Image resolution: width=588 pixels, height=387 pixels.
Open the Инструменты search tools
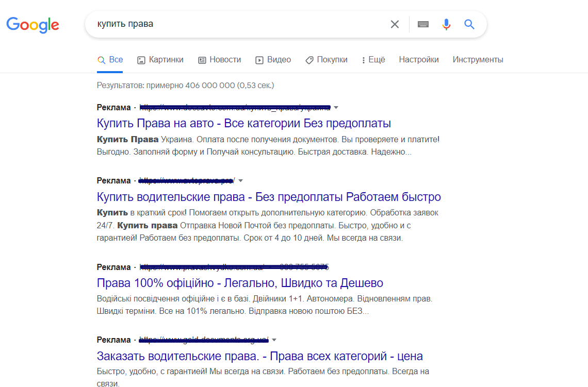478,59
